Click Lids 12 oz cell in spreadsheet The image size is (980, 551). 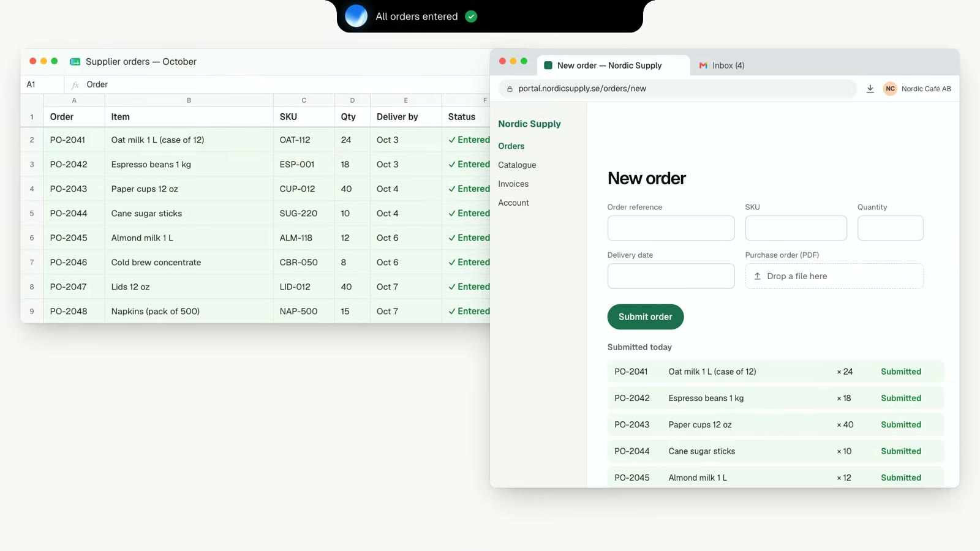tap(189, 287)
